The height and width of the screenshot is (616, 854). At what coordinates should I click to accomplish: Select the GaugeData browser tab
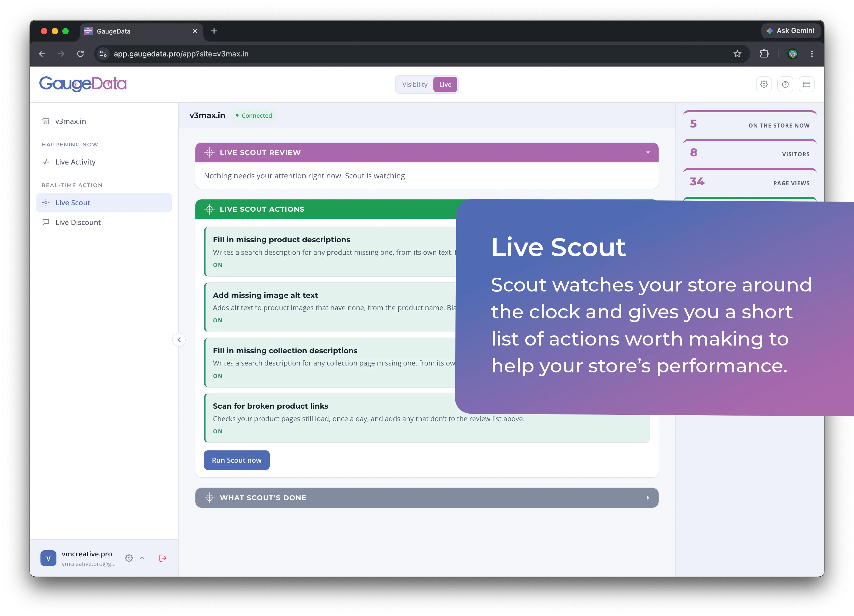tap(142, 31)
